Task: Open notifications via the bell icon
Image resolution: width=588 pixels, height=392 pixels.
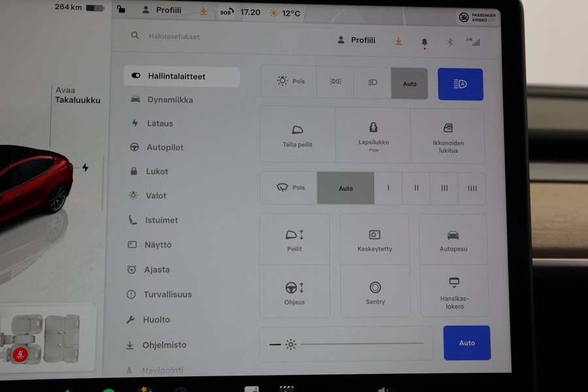Action: point(424,41)
